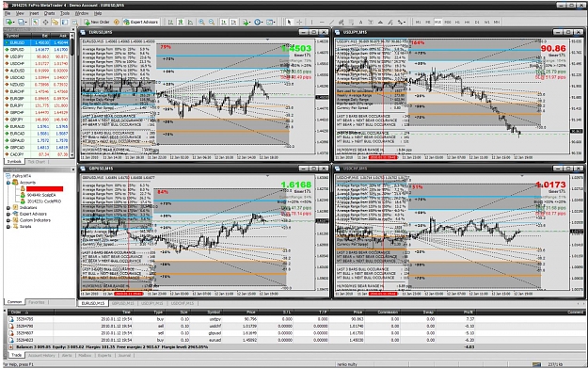Switch to H1 timeframe
588x369 pixels.
457,23
